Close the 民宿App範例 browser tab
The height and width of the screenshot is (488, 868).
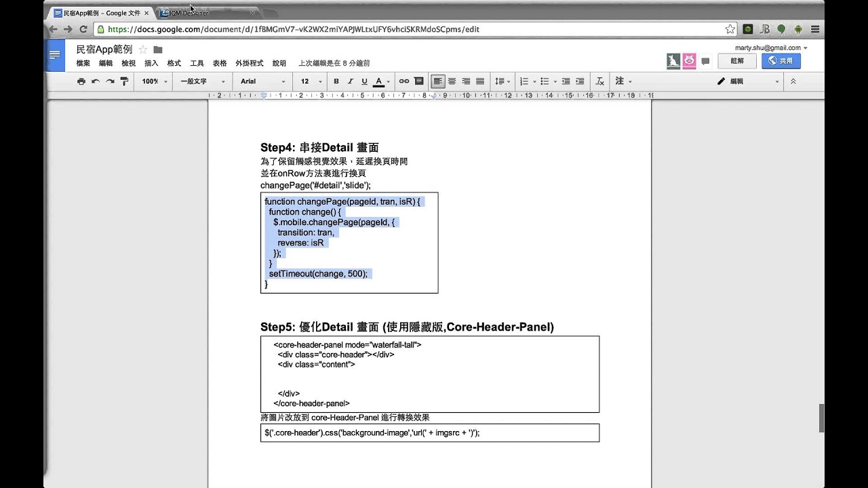[x=146, y=13]
